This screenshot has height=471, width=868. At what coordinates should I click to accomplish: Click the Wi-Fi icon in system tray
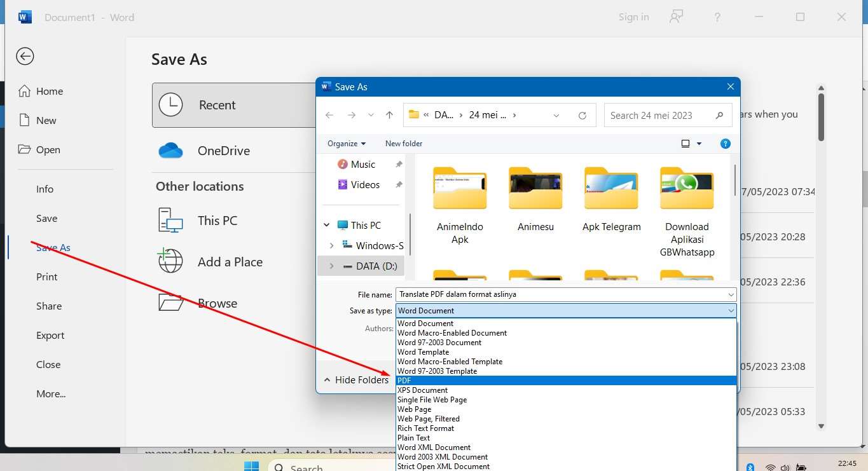(x=770, y=467)
